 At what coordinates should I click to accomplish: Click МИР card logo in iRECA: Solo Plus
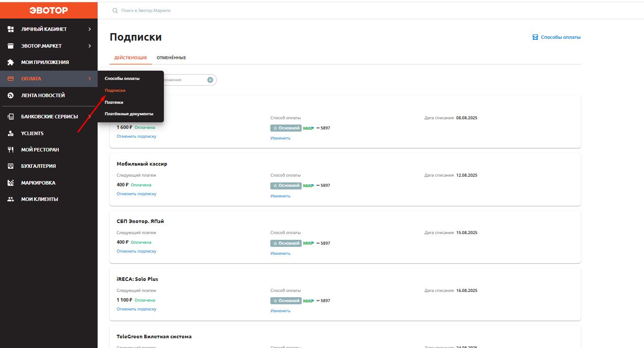pos(308,301)
